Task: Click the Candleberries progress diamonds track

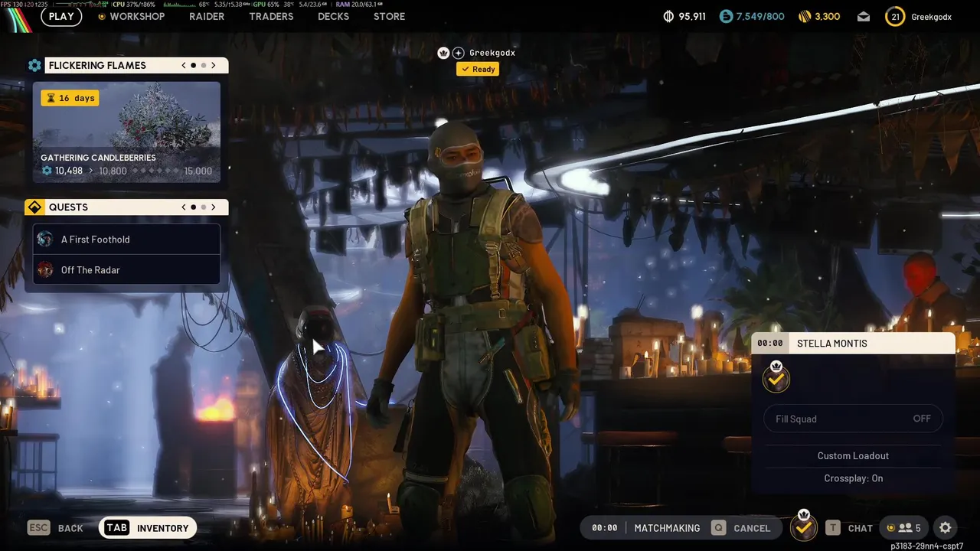Action: [x=155, y=171]
